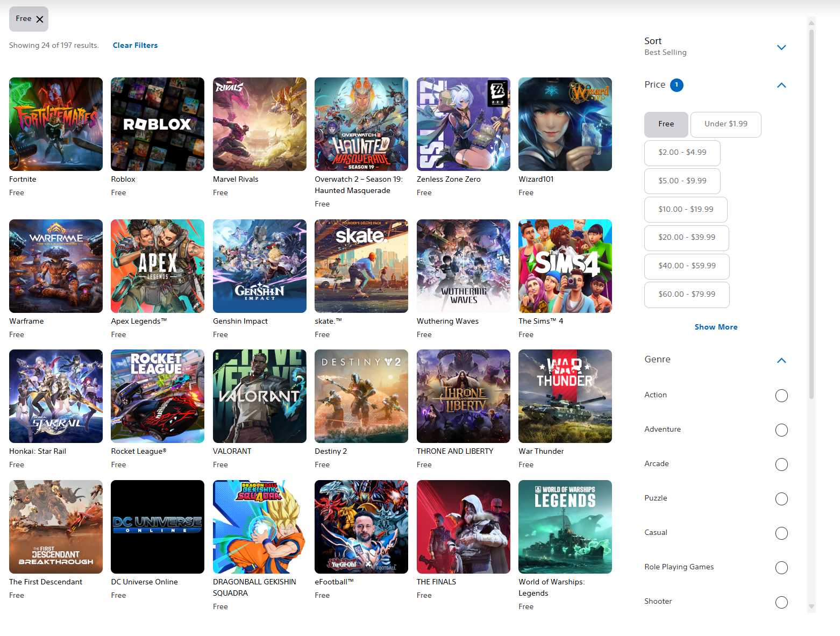Open the Honkai: Star Rail cover
The height and width of the screenshot is (636, 840).
(x=56, y=396)
